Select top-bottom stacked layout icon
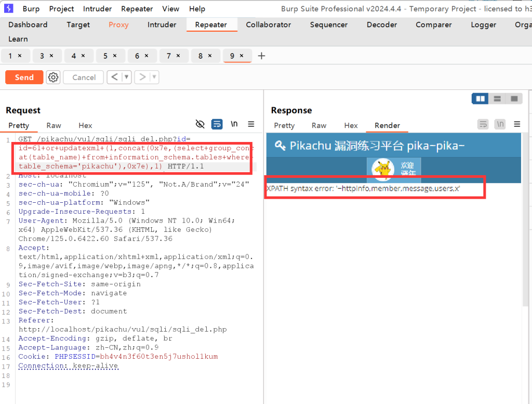The height and width of the screenshot is (404, 532). point(497,98)
